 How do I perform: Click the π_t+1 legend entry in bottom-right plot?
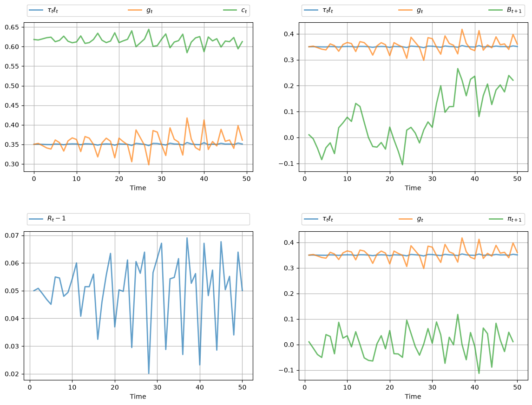pos(505,219)
